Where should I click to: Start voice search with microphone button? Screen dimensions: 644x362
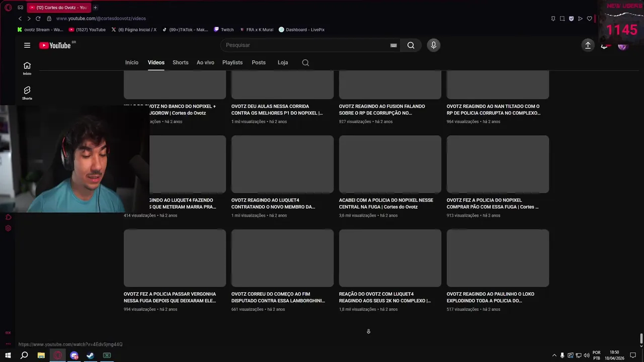click(x=434, y=45)
